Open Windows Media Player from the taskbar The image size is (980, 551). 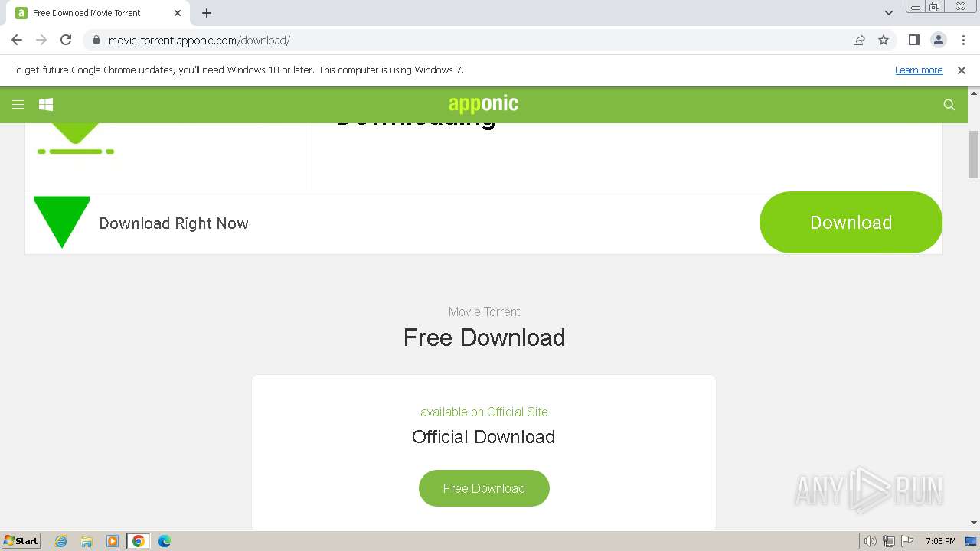[113, 541]
